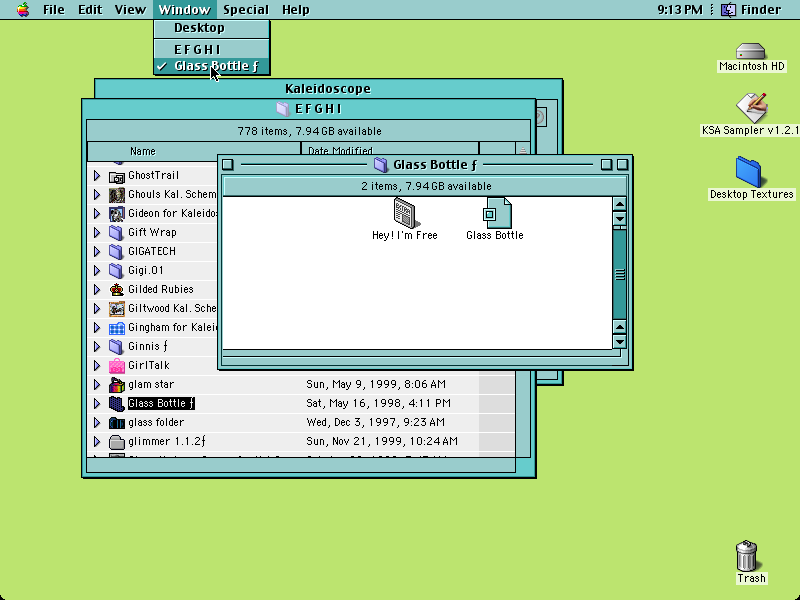Expand the Gilded Rubies disclosure triangle
The height and width of the screenshot is (600, 800).
97,289
